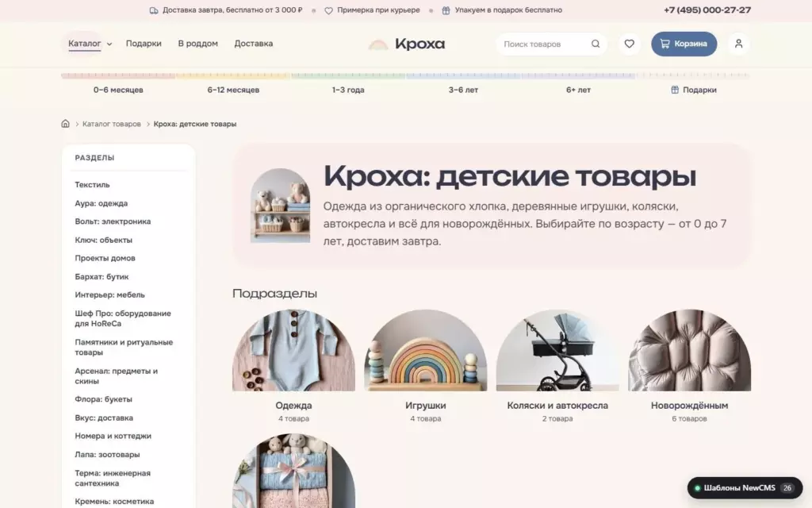The height and width of the screenshot is (508, 812).
Task: Open Терма: инженерная сантехника section
Action: click(x=113, y=478)
